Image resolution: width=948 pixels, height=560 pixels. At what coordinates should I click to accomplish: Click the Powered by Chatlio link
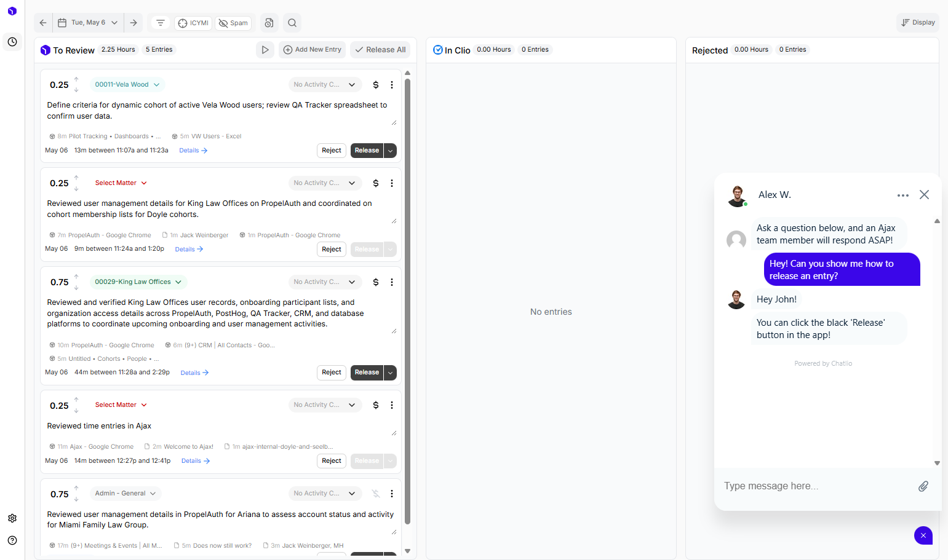[x=823, y=364]
